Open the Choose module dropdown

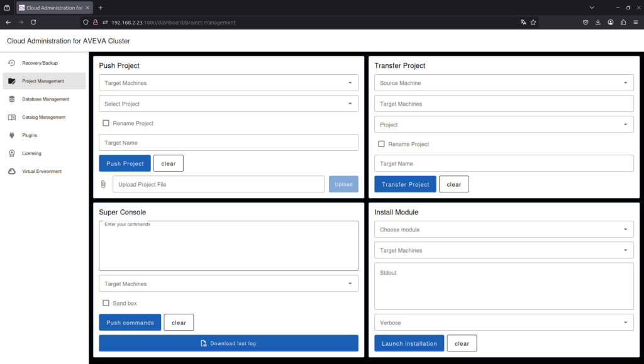tap(504, 229)
